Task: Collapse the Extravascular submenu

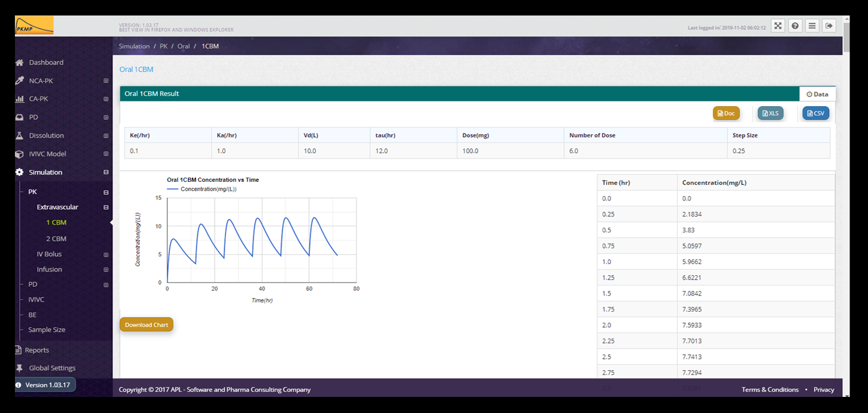Action: pyautogui.click(x=106, y=207)
